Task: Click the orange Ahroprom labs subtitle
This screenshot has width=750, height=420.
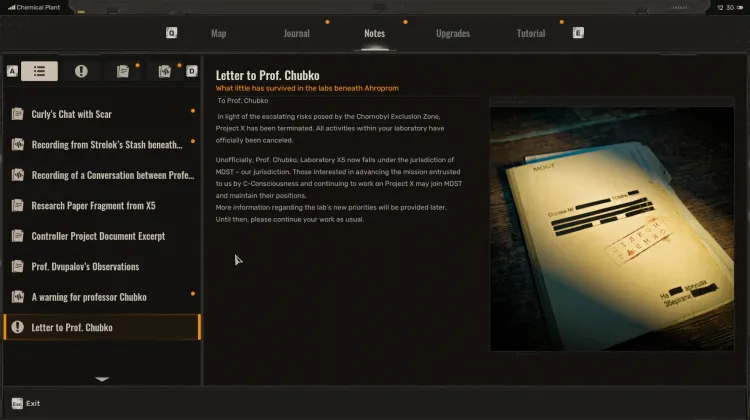Action: click(x=307, y=88)
